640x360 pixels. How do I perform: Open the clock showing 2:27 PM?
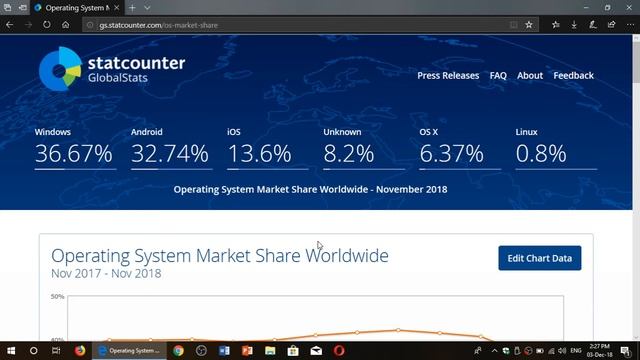pos(599,351)
